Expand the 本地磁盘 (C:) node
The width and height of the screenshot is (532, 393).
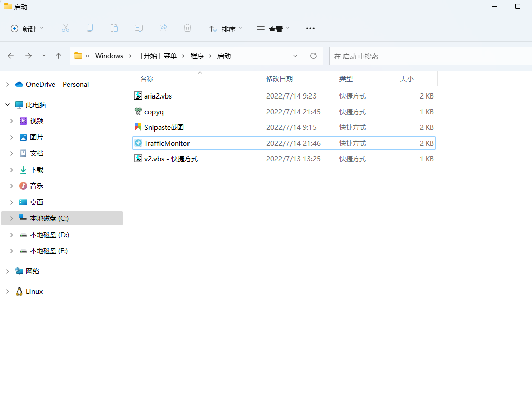[11, 219]
